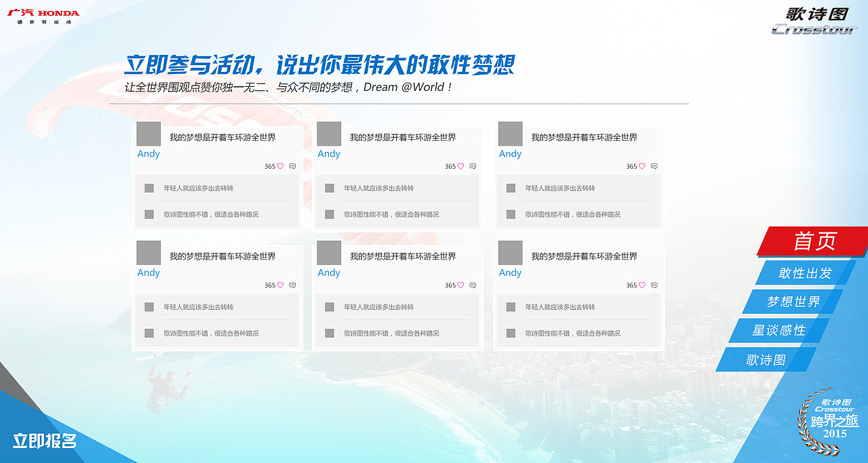868x463 pixels.
Task: Like the dream in the top-middle card
Action: 460,166
